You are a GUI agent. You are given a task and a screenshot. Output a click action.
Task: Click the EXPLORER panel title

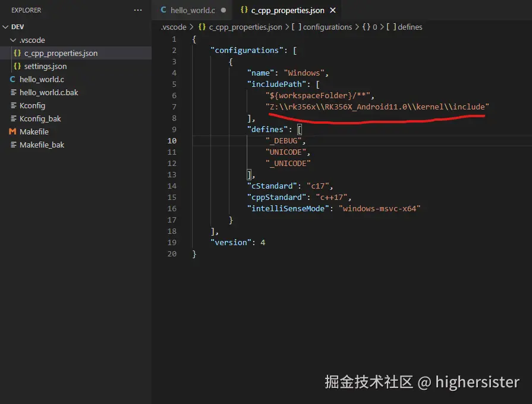(26, 10)
